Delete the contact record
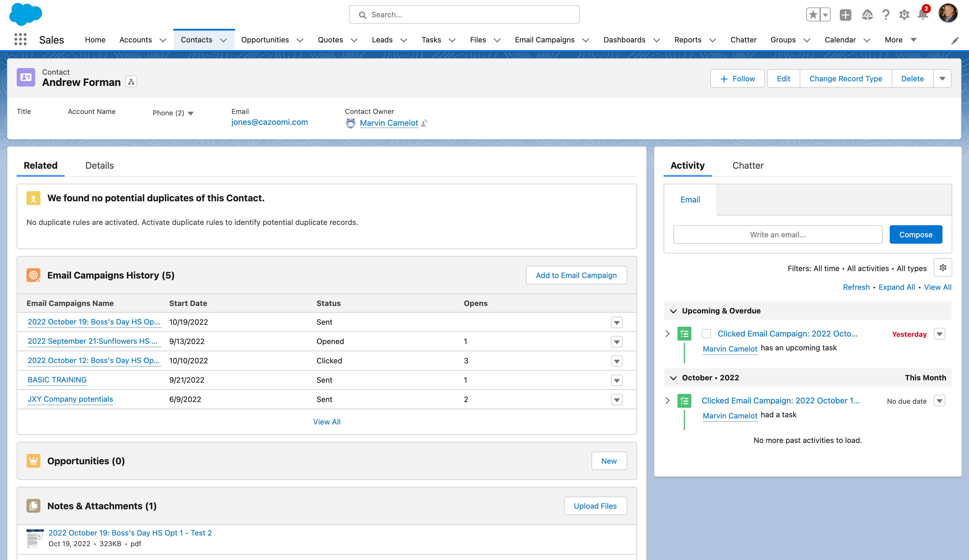Viewport: 969px width, 560px height. (912, 78)
